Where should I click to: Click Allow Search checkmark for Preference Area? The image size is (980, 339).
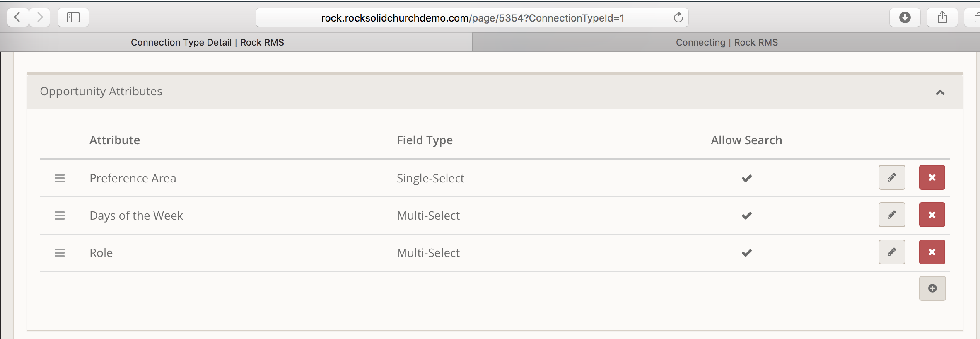[746, 178]
